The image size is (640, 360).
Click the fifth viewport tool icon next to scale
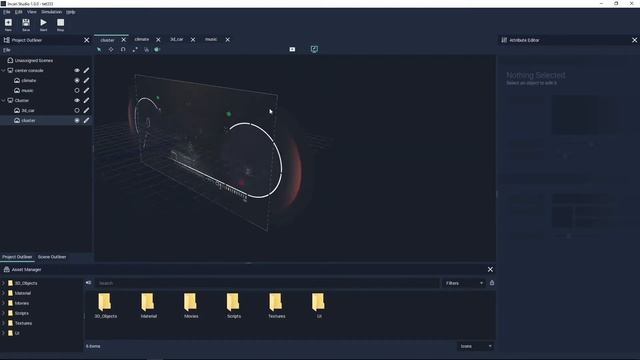(x=147, y=49)
